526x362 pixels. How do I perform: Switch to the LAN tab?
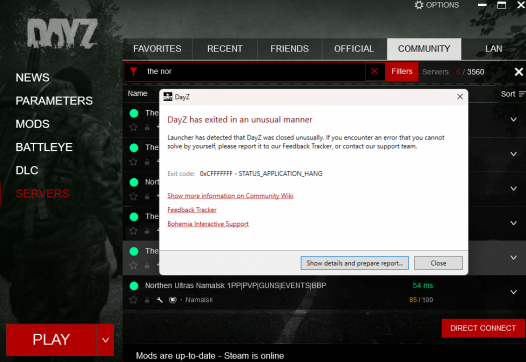[x=493, y=49]
